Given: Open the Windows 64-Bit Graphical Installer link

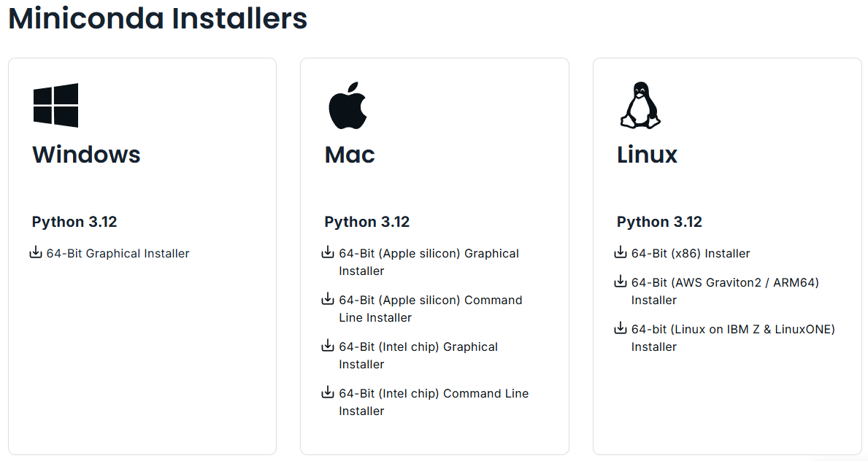Looking at the screenshot, I should point(118,254).
